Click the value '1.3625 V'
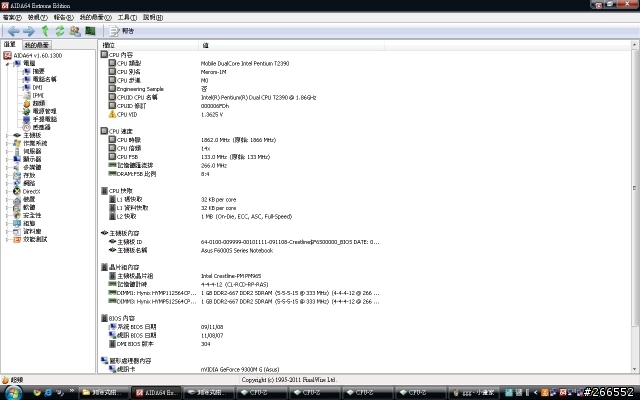The height and width of the screenshot is (400, 640). 212,115
